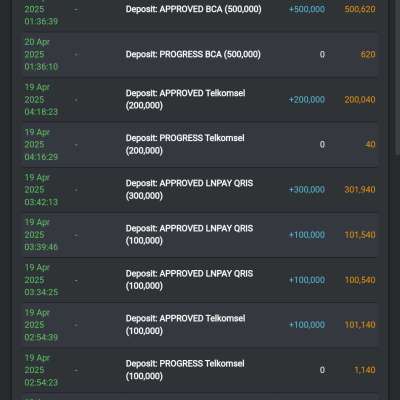Viewport: 400px width, 400px height.
Task: Click the 19 Apr 2025 04:16:23 timestamp
Action: 41,100
